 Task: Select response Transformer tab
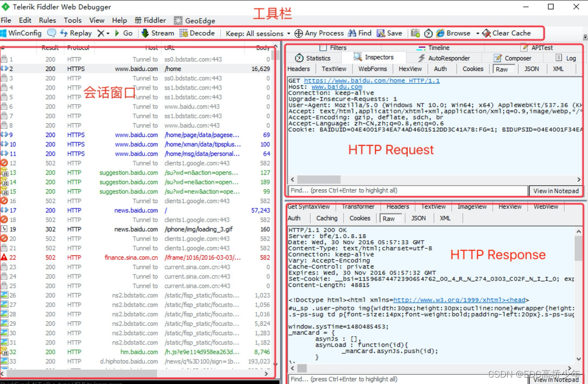(x=358, y=207)
